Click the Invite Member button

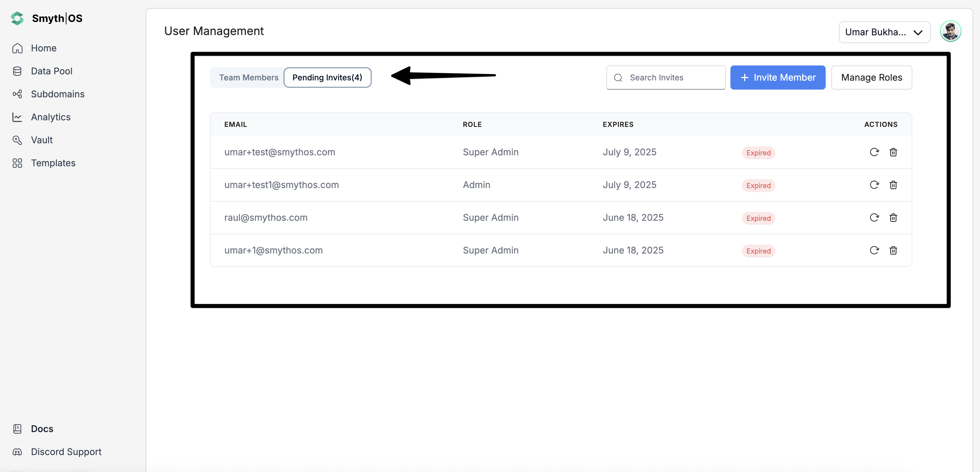pos(778,77)
